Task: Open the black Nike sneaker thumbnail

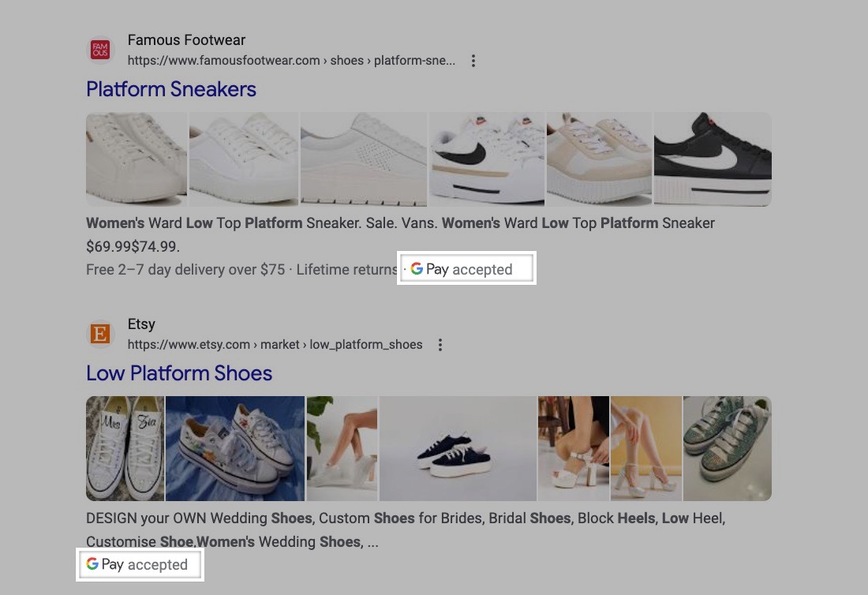Action: pos(712,159)
